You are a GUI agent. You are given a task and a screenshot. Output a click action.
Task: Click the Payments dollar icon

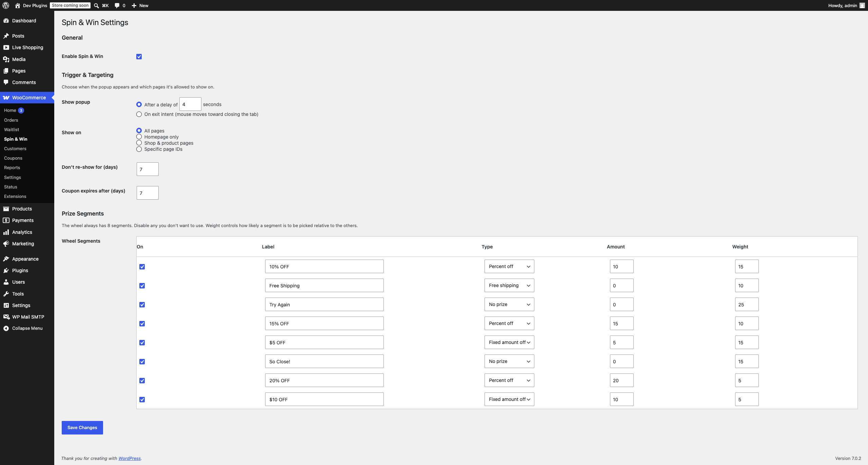click(6, 220)
